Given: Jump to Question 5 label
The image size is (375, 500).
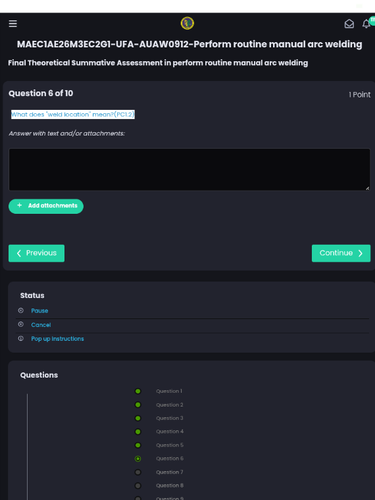Looking at the screenshot, I should [x=169, y=445].
